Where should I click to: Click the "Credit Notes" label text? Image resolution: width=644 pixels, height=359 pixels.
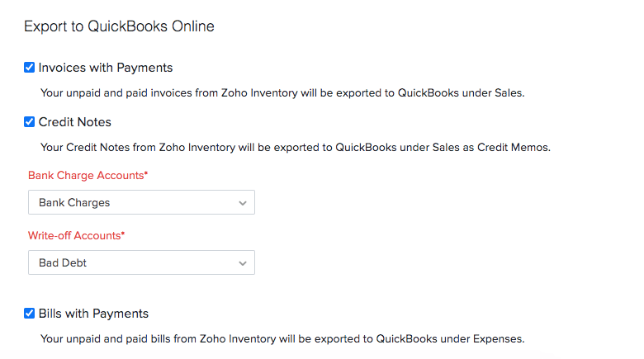pos(75,122)
